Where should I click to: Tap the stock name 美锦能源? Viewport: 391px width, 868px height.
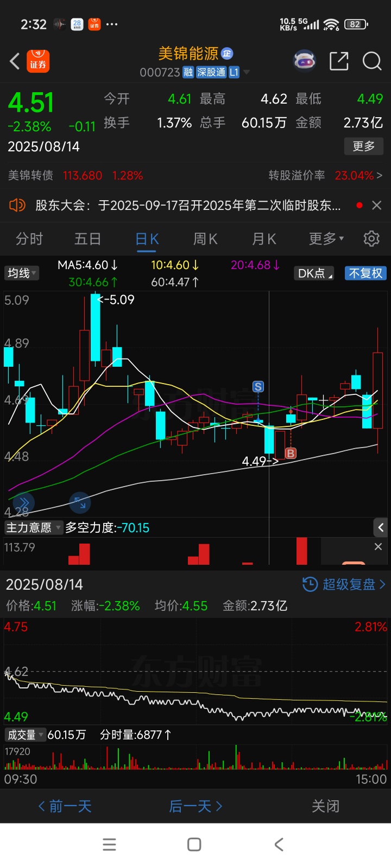click(x=188, y=53)
